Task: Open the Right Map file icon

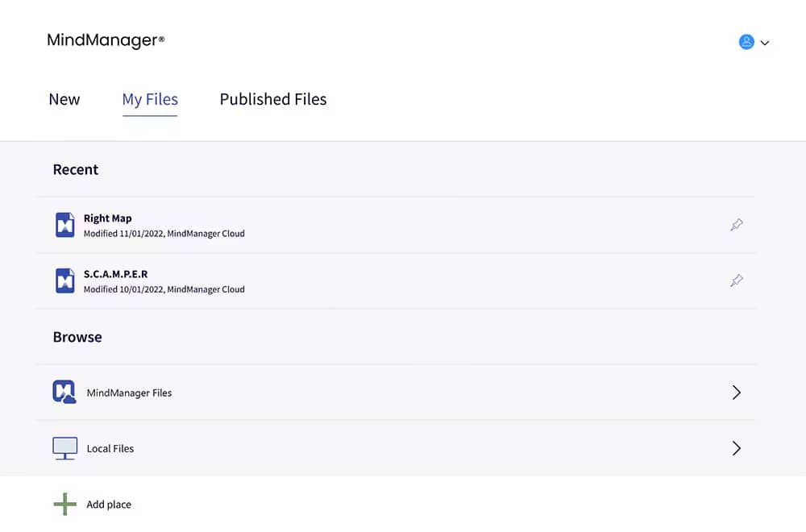Action: pos(64,224)
